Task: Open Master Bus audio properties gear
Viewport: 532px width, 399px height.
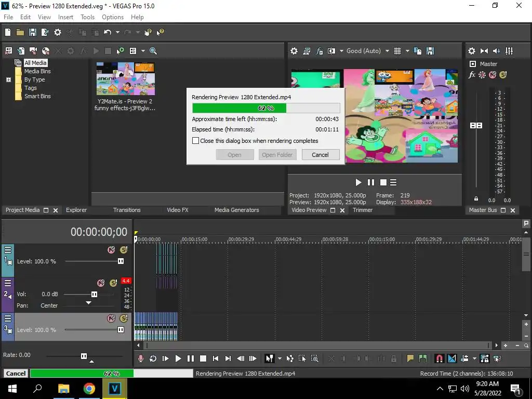Action: [x=472, y=51]
